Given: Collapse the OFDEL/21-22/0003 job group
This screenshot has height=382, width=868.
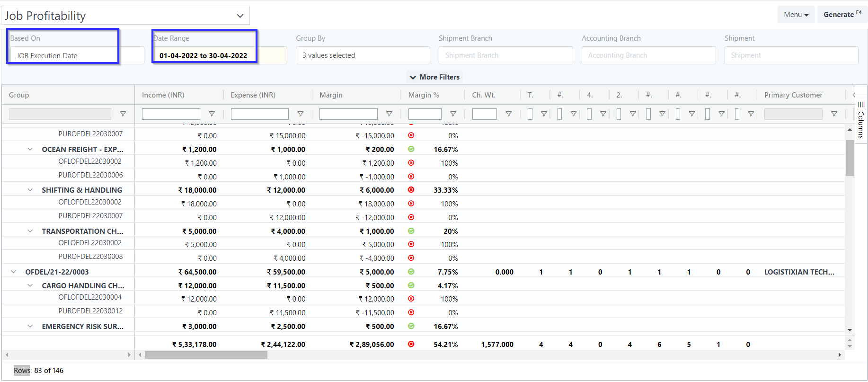Looking at the screenshot, I should coord(14,272).
